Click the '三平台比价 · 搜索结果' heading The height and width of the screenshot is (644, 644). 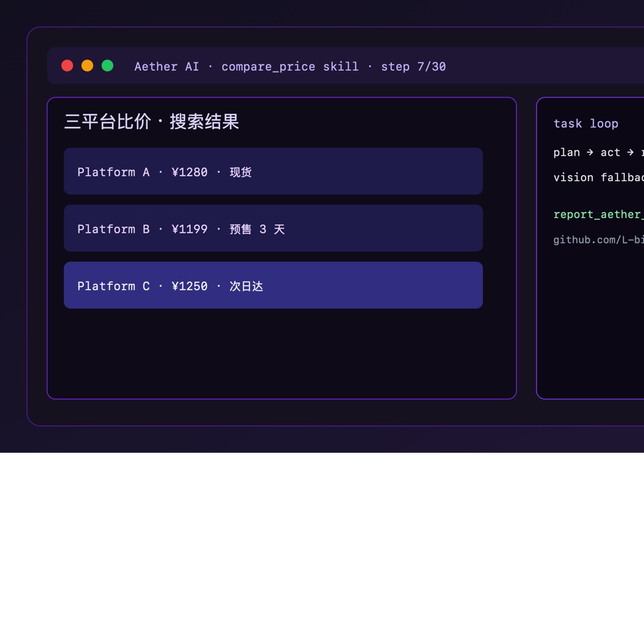[152, 121]
